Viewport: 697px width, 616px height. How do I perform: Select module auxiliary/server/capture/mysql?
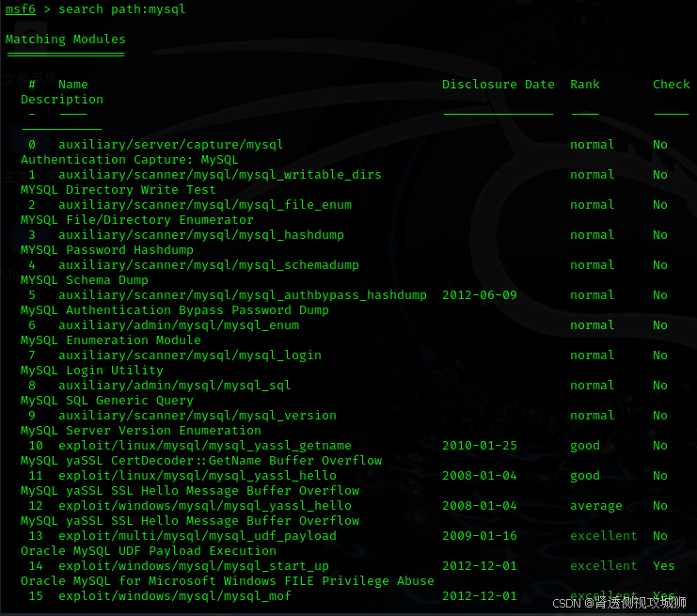[x=170, y=145]
